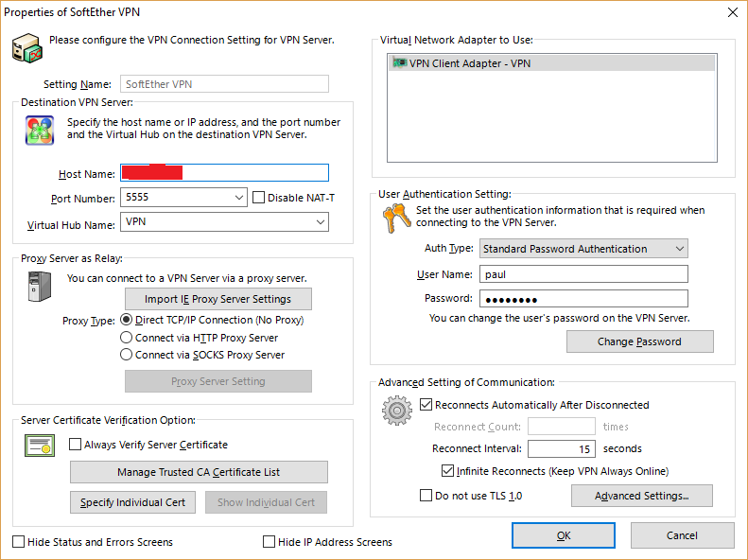Click the Host Name input field
The height and width of the screenshot is (560, 748).
224,173
